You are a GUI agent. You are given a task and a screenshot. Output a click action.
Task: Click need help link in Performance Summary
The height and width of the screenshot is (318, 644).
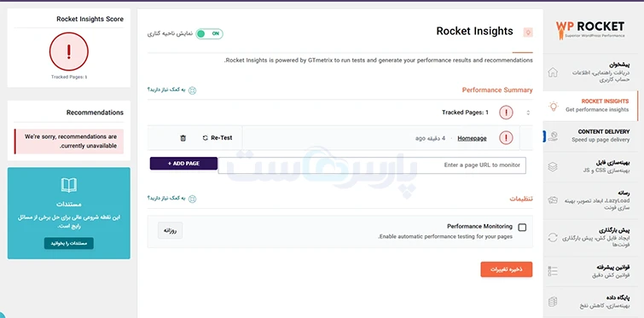click(x=166, y=90)
